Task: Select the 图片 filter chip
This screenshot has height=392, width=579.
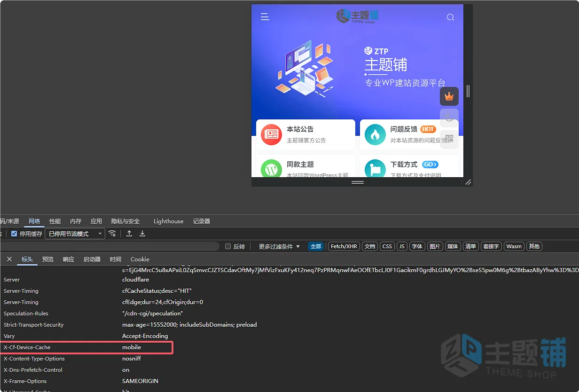Action: click(x=435, y=246)
